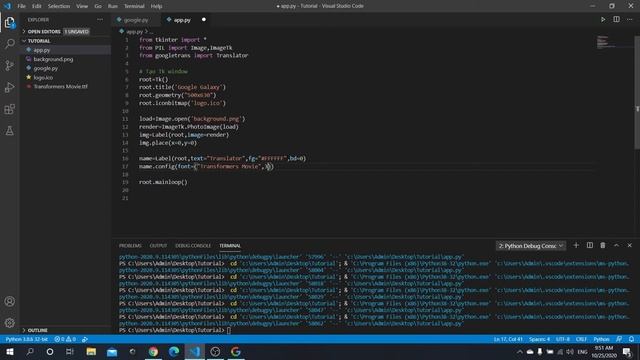Create a new terminal with plus icon
Image resolution: width=640 pixels, height=360 pixels.
pyautogui.click(x=576, y=245)
